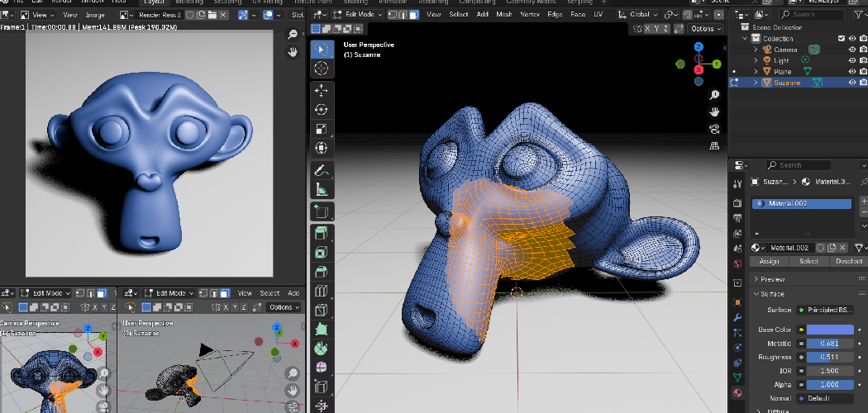The image size is (868, 413).
Task: Expand Plane item in outliner
Action: pos(756,71)
